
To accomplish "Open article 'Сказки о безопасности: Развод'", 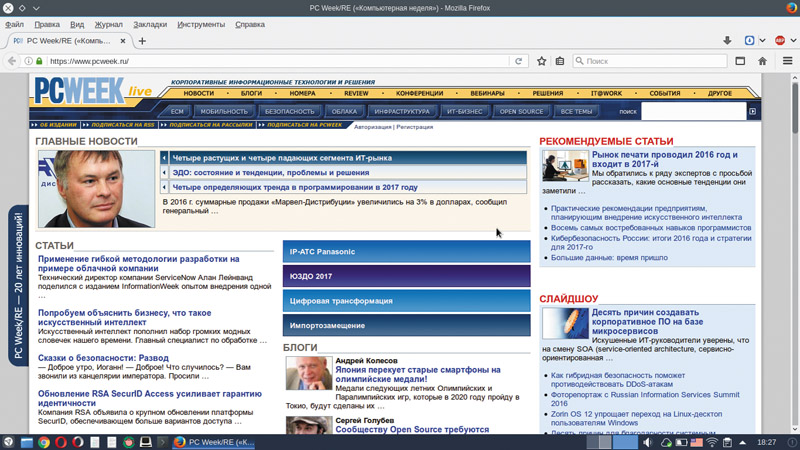I will pyautogui.click(x=103, y=358).
